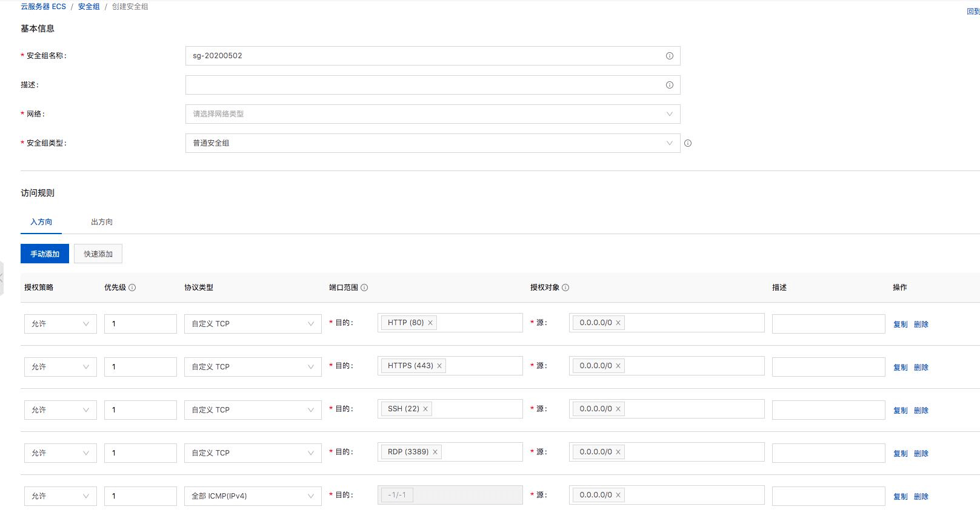The width and height of the screenshot is (980, 515).
Task: Open 允许 policy dropdown in SSH row
Action: pos(61,410)
